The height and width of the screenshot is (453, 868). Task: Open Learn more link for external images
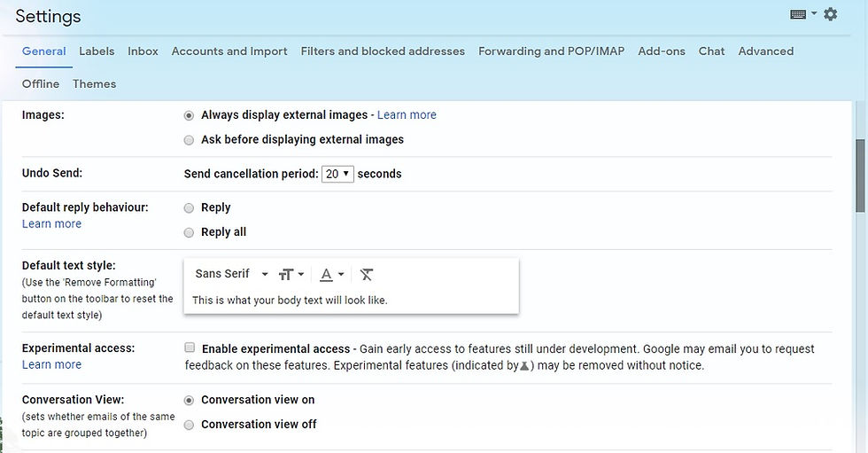[407, 114]
